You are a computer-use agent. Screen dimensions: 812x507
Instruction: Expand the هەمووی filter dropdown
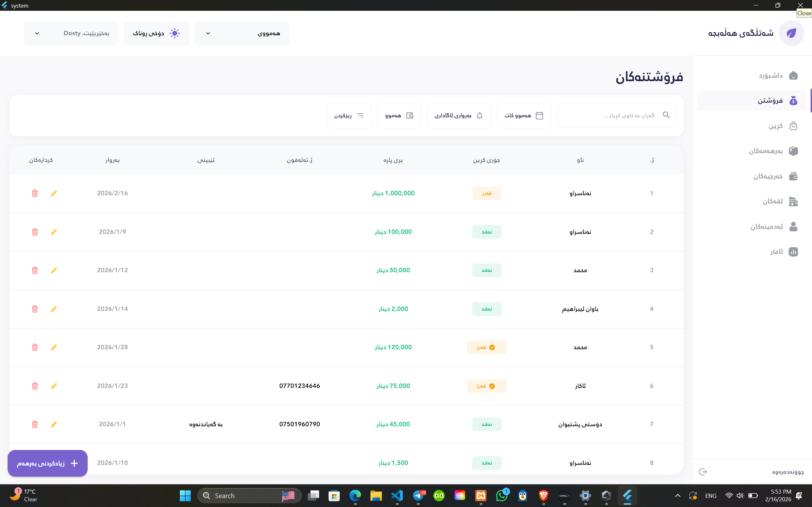(x=242, y=33)
